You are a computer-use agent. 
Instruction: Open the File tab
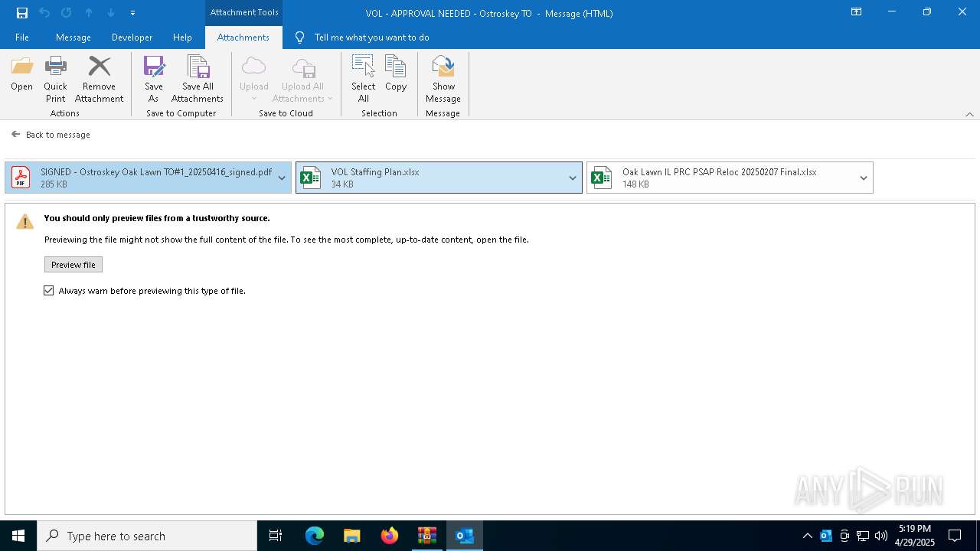point(22,37)
